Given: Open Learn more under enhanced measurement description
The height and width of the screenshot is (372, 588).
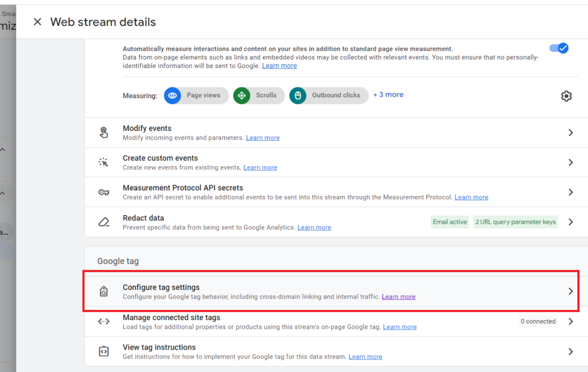Looking at the screenshot, I should click(x=280, y=66).
